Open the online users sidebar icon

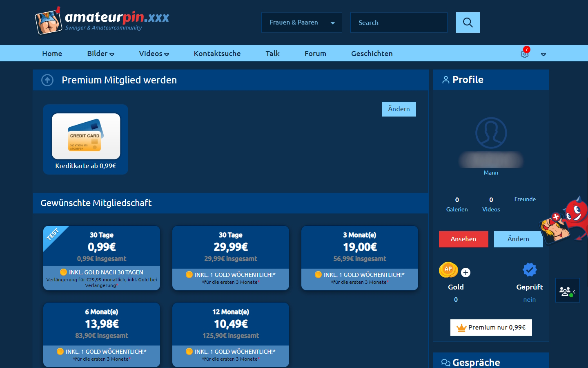coord(567,291)
